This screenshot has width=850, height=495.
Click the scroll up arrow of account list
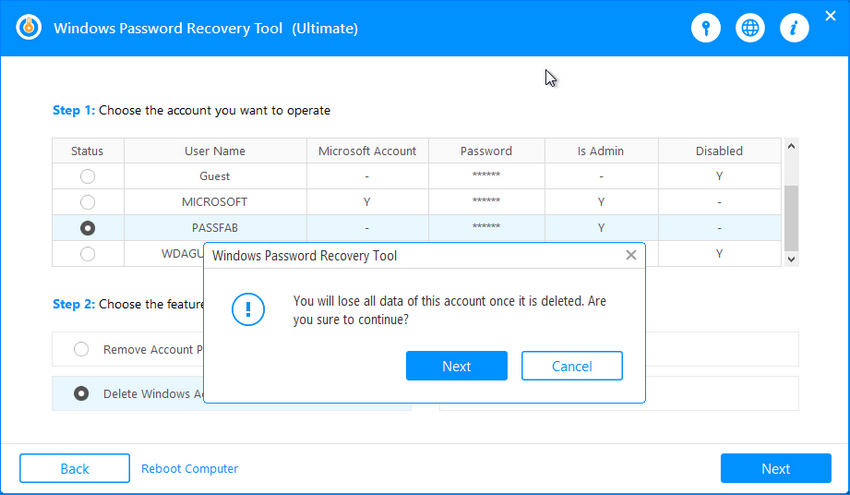(x=791, y=146)
